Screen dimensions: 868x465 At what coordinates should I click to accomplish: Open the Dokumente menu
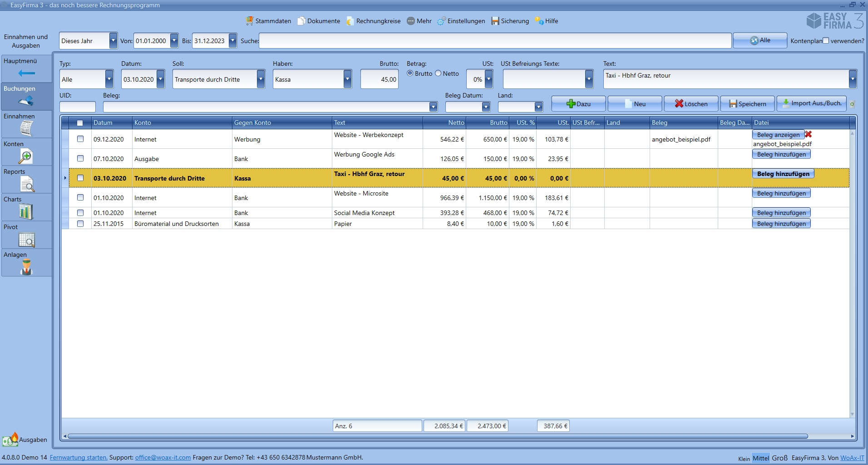click(x=319, y=21)
